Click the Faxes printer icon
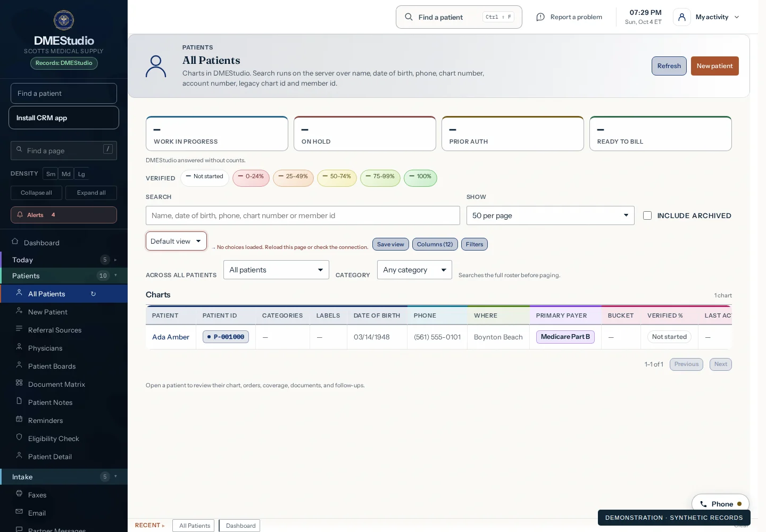The width and height of the screenshot is (766, 532). [x=19, y=494]
